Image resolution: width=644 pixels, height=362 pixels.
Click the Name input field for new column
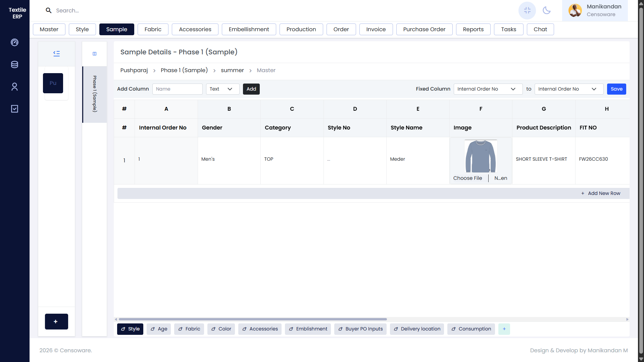point(178,89)
